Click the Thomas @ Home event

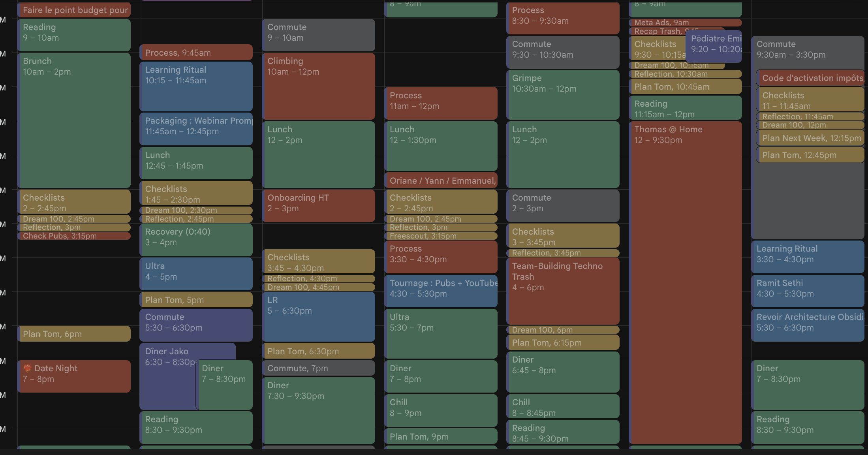pyautogui.click(x=685, y=282)
